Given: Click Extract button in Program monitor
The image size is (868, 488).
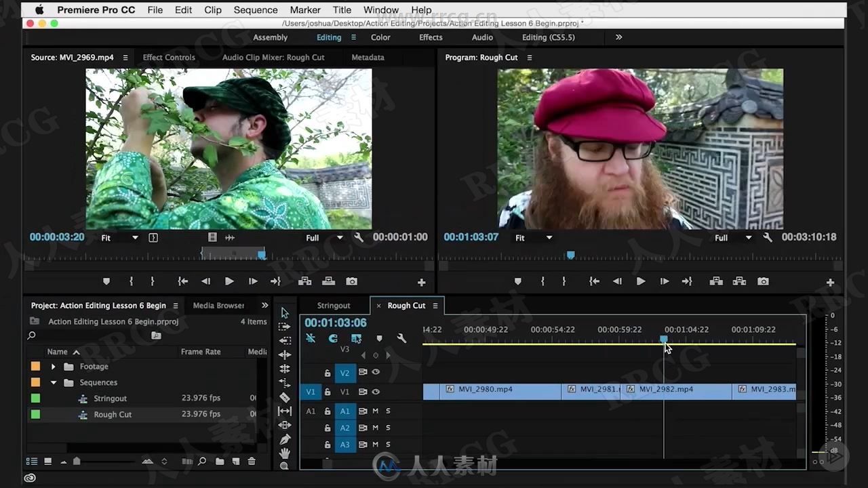Looking at the screenshot, I should 739,281.
